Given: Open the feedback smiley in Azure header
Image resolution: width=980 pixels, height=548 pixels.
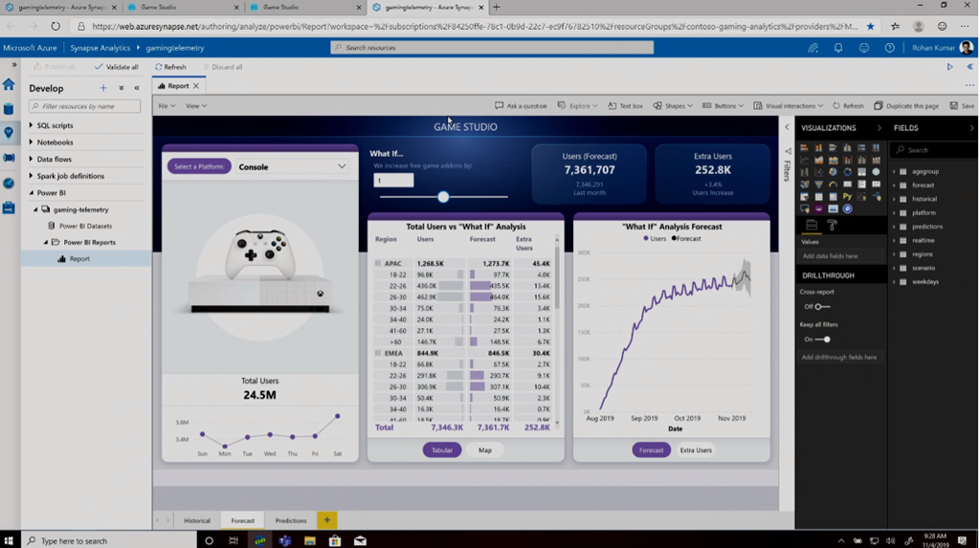Looking at the screenshot, I should (864, 48).
